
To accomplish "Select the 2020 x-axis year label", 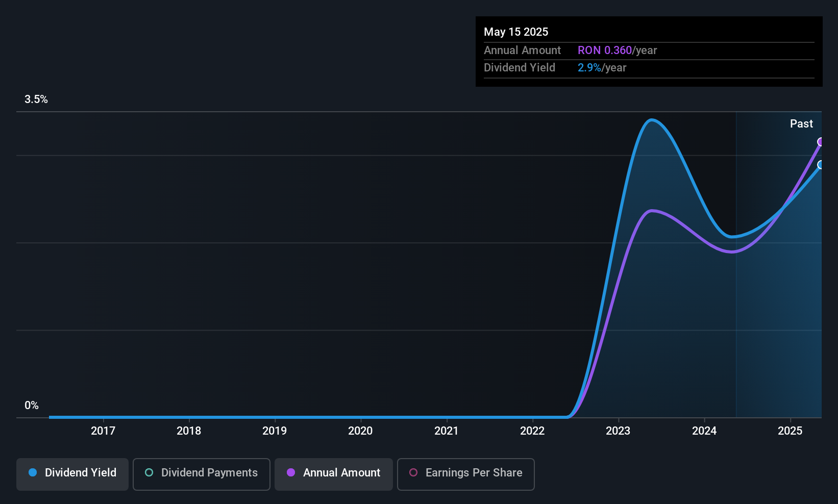I will coord(360,431).
